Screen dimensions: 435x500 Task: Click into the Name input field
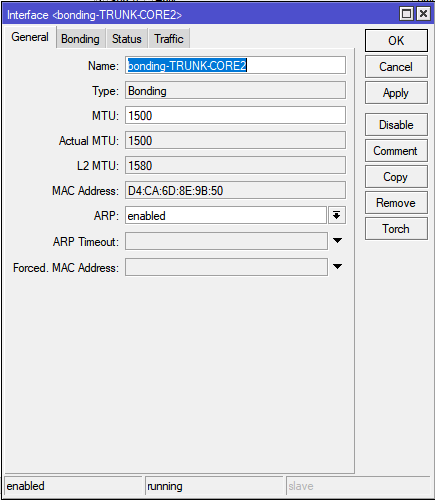coord(235,65)
